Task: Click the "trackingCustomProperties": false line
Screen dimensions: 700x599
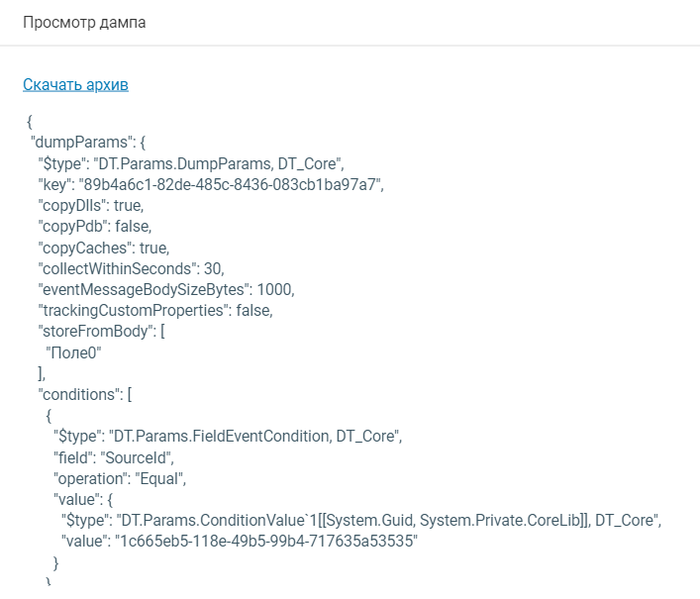Action: click(x=154, y=310)
